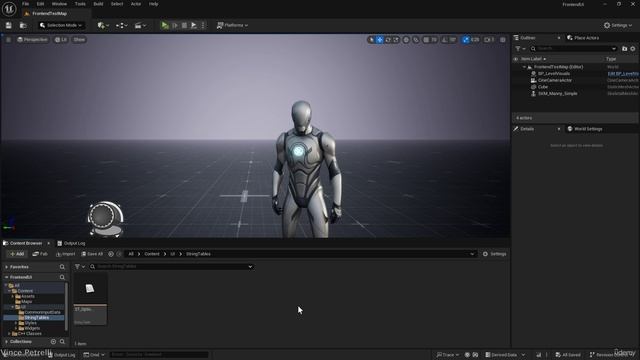Click the browse content icon next to save

pos(23,25)
